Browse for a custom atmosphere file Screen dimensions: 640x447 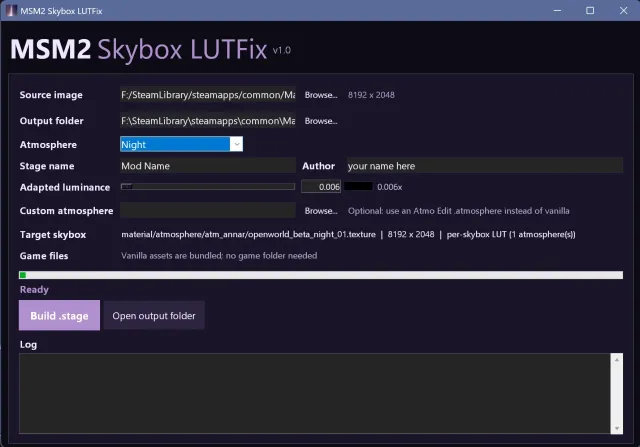tap(321, 211)
